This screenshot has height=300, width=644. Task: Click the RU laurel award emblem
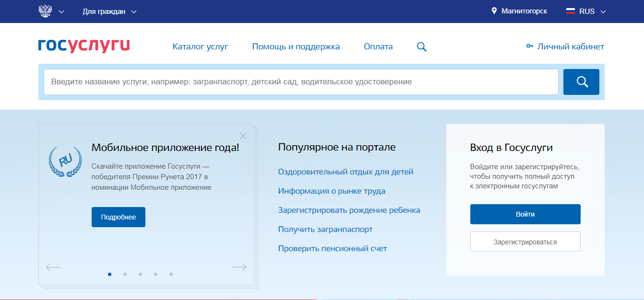click(x=65, y=162)
